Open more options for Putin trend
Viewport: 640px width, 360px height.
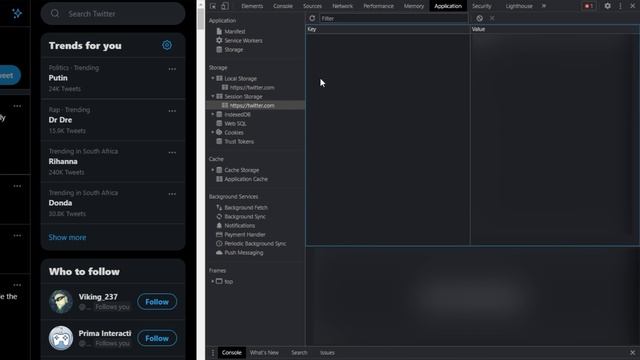tap(172, 69)
